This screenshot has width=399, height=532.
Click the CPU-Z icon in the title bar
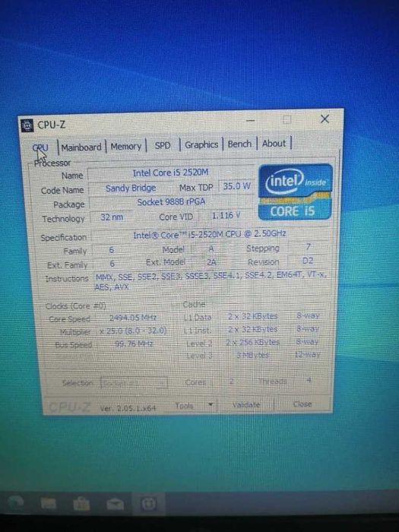27,125
